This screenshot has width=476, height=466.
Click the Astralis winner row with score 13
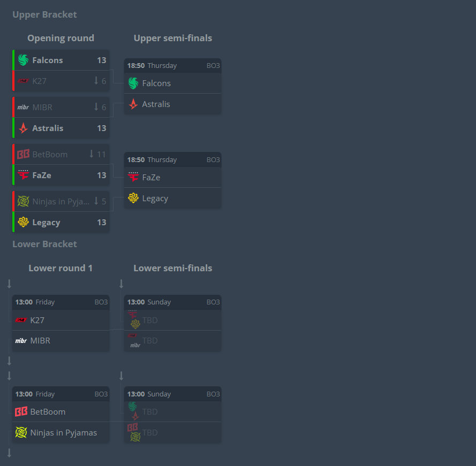[x=61, y=128]
